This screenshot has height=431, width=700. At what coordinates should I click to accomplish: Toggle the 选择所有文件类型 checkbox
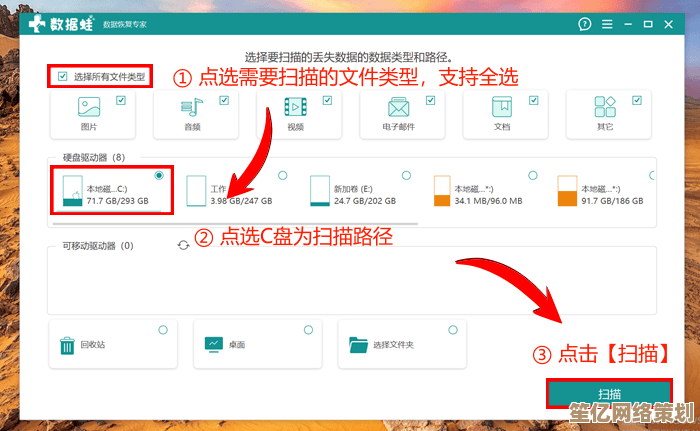pos(63,76)
